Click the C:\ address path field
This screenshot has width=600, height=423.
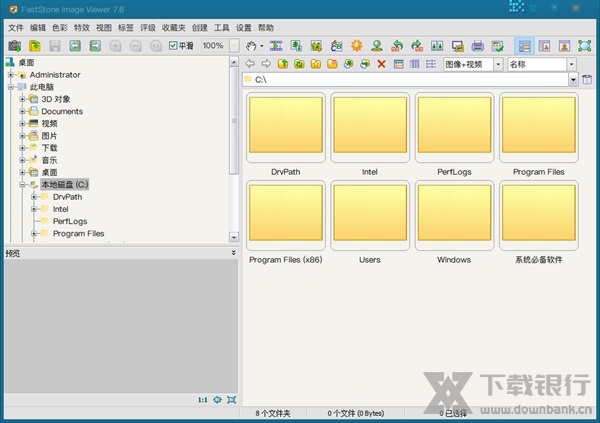tap(400, 80)
